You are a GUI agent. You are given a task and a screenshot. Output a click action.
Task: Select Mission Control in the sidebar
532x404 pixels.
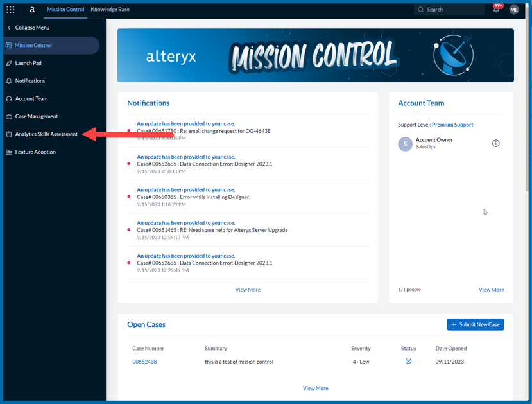[51, 45]
